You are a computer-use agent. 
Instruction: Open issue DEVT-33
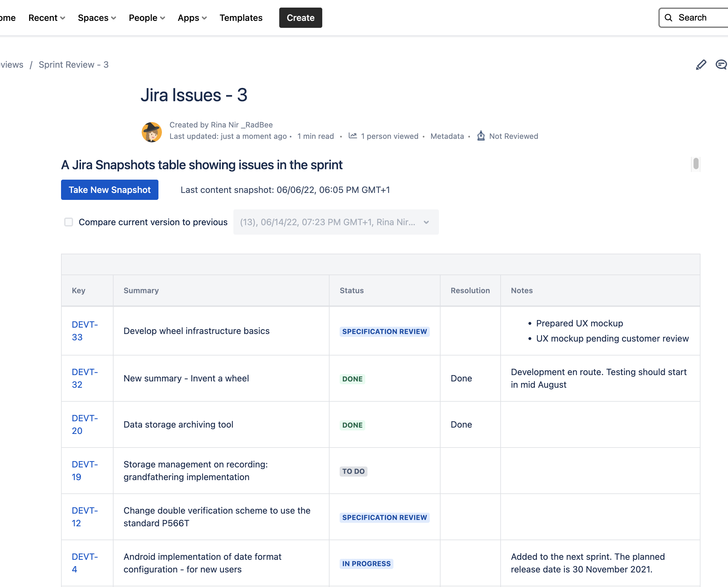(x=84, y=331)
